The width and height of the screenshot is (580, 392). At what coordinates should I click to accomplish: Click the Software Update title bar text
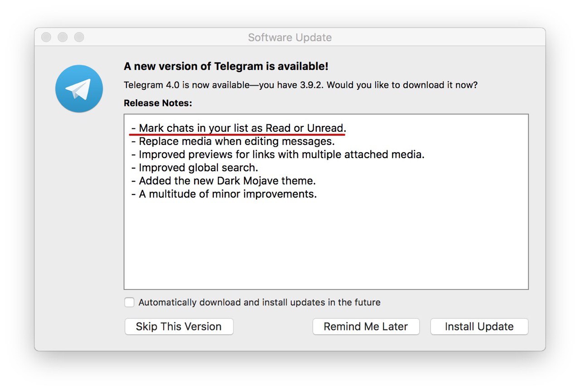(x=290, y=38)
